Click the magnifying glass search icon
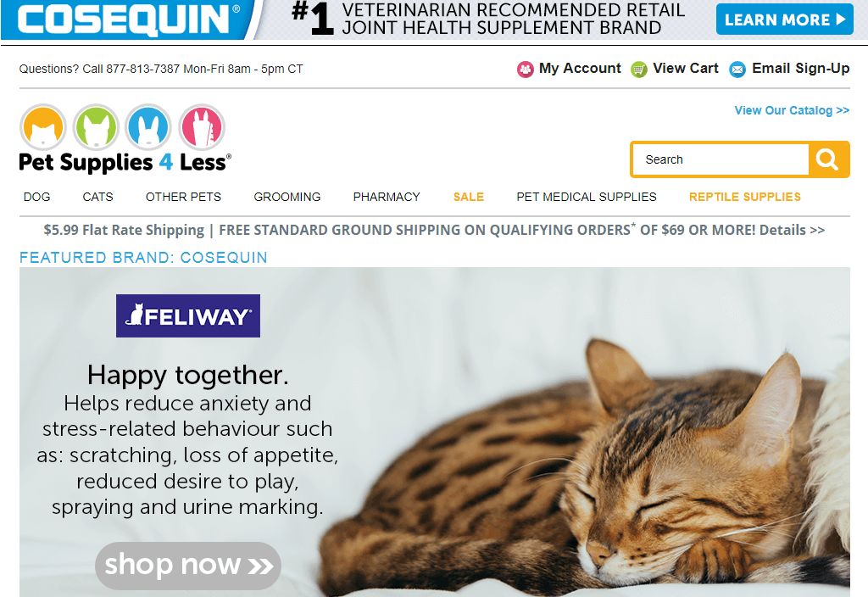The image size is (868, 597). tap(827, 159)
